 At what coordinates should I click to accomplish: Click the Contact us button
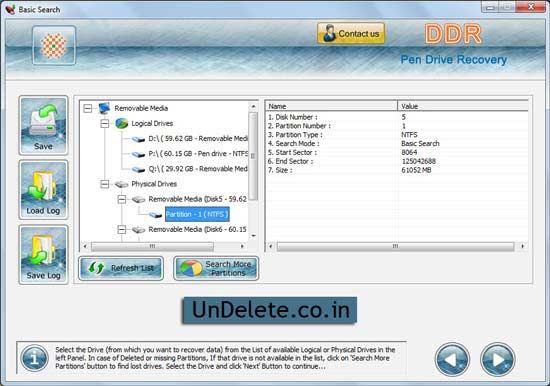(x=351, y=34)
